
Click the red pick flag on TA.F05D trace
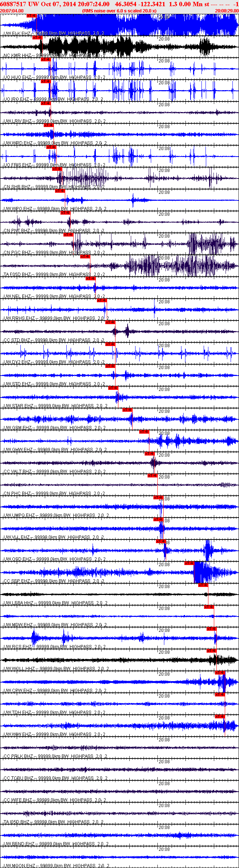click(85, 257)
